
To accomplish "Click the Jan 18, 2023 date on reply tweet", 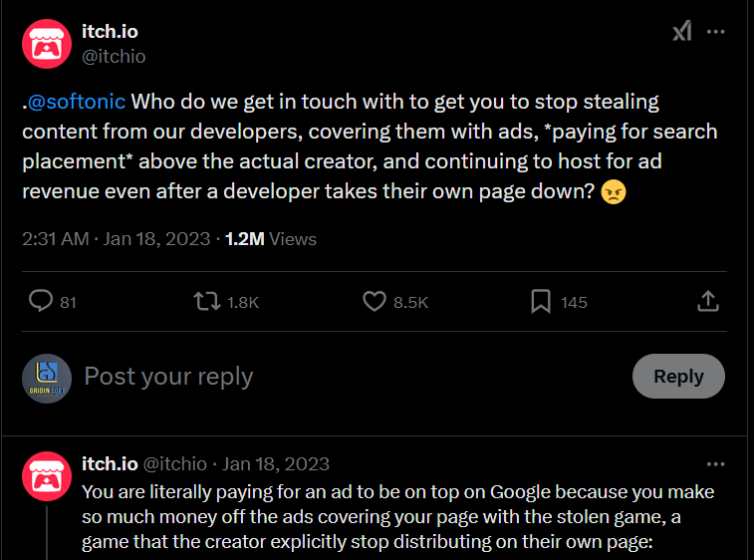I will pyautogui.click(x=276, y=464).
